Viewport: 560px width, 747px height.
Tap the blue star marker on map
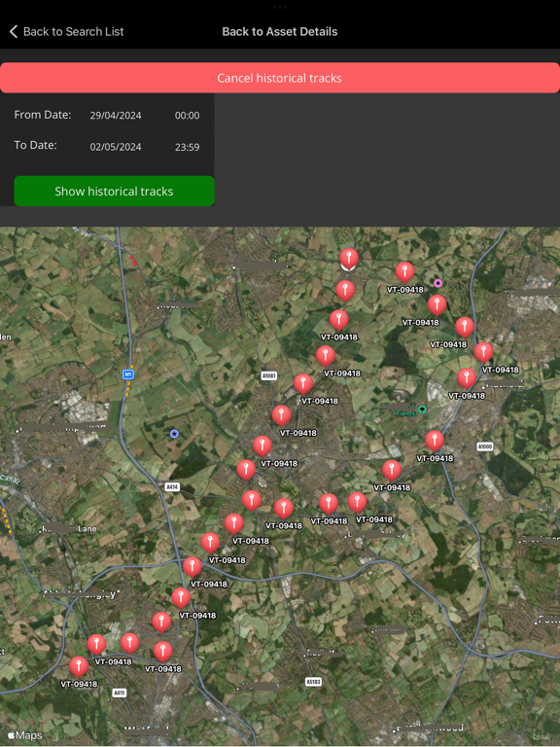(x=174, y=434)
